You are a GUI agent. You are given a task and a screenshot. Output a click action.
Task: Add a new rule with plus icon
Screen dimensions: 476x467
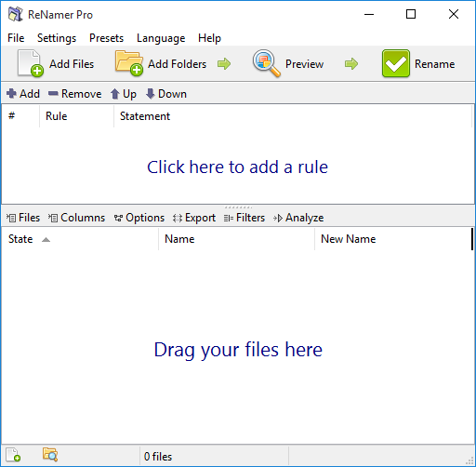click(23, 94)
